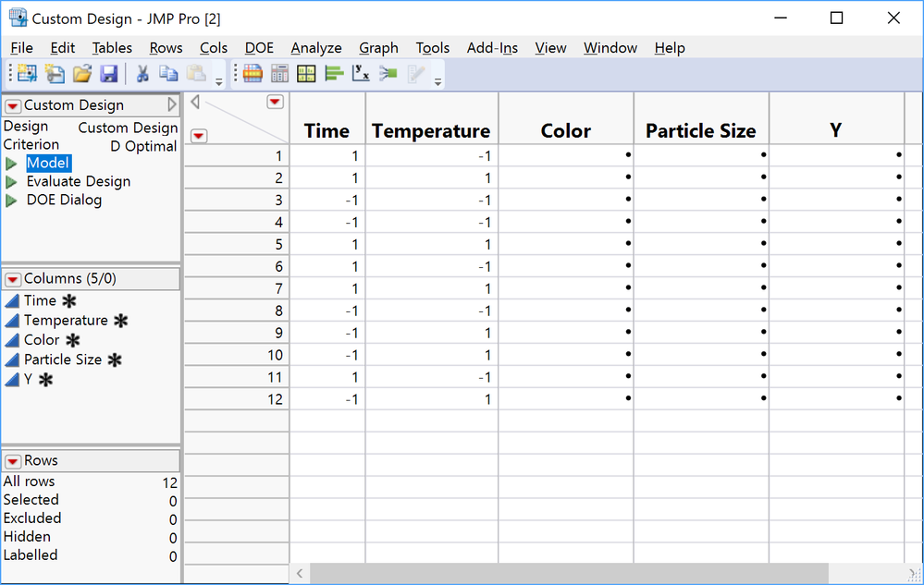This screenshot has height=585, width=924.
Task: Open the column header red triangle menu
Action: (x=276, y=102)
